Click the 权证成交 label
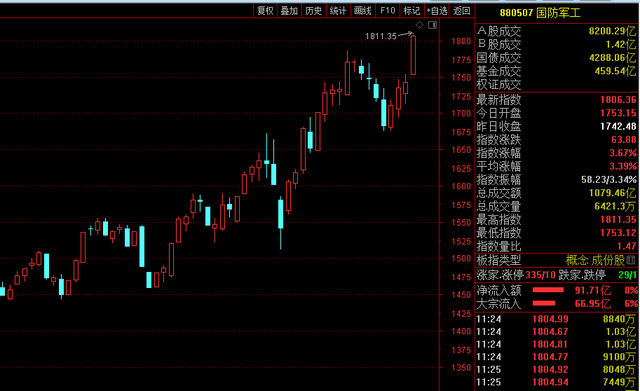This screenshot has height=391, width=640. coord(499,84)
